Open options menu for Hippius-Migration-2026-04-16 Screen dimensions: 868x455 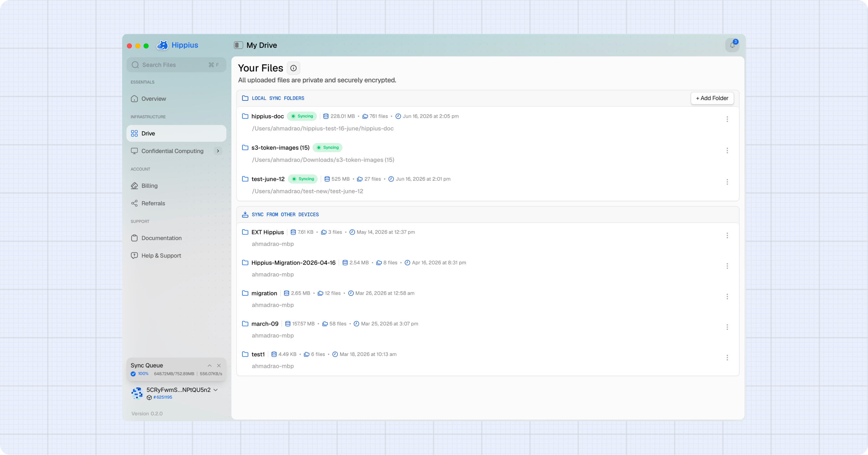[727, 266]
